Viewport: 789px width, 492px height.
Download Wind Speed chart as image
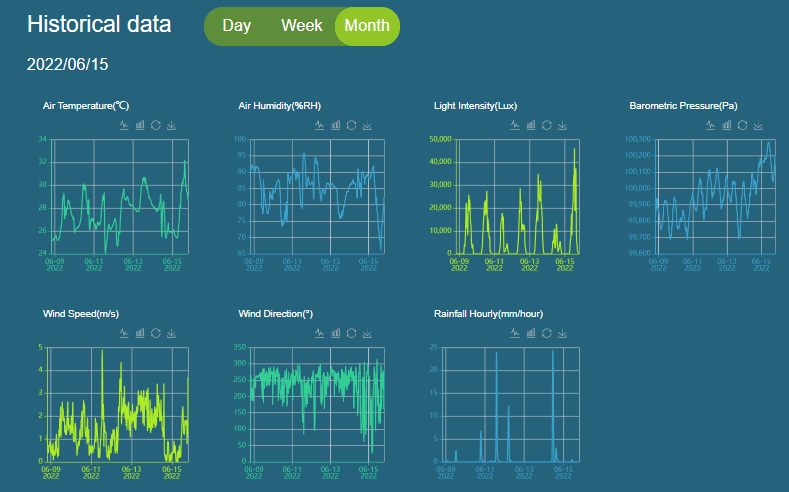171,333
